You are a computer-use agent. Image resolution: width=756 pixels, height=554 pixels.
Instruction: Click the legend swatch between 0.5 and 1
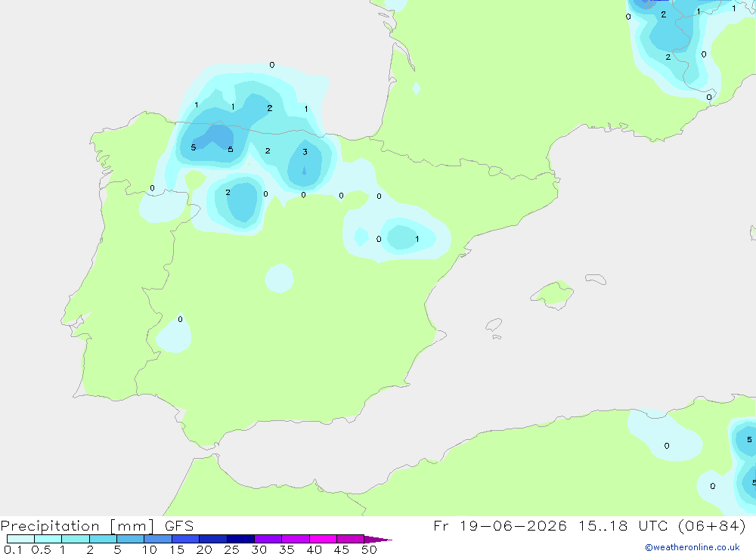(x=48, y=539)
